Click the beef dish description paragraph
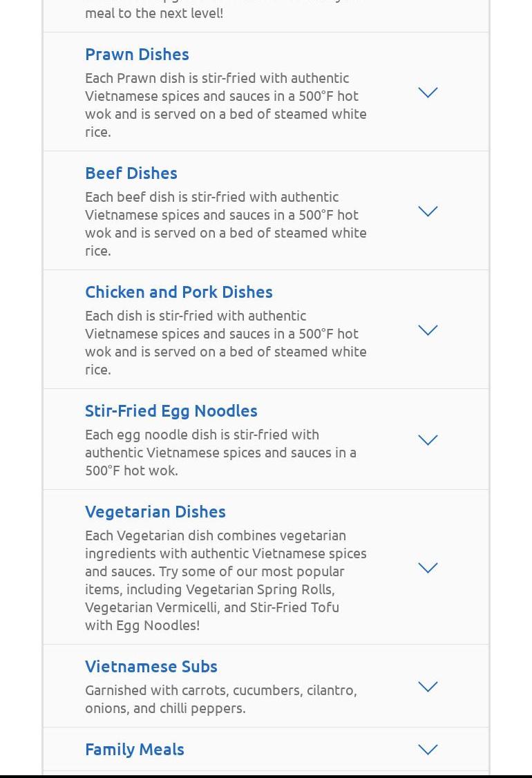Image resolution: width=532 pixels, height=778 pixels. [x=225, y=223]
